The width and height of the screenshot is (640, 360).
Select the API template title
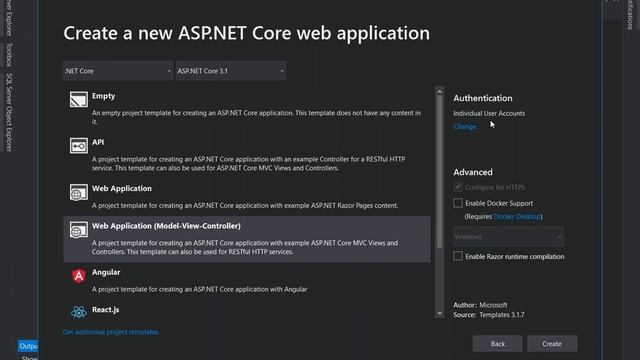click(x=98, y=142)
